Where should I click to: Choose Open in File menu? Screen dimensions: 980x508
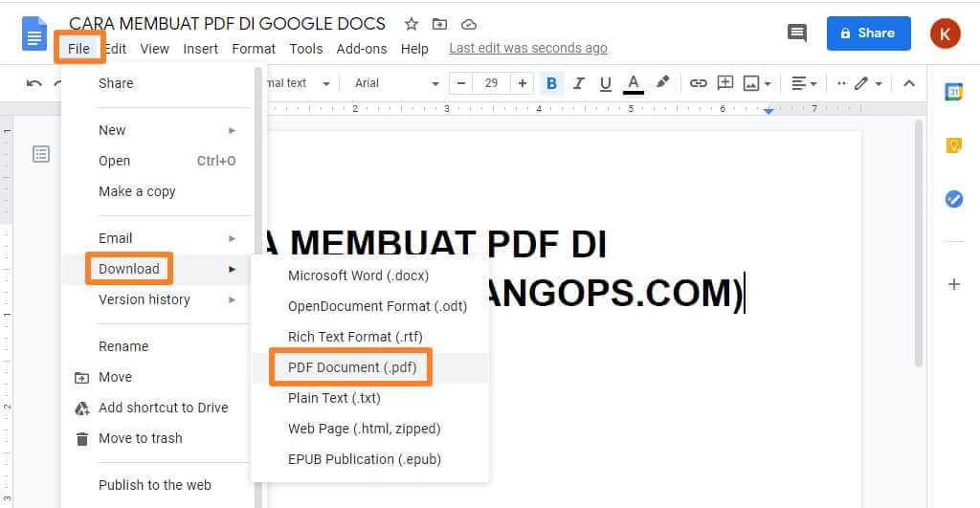pos(158,161)
